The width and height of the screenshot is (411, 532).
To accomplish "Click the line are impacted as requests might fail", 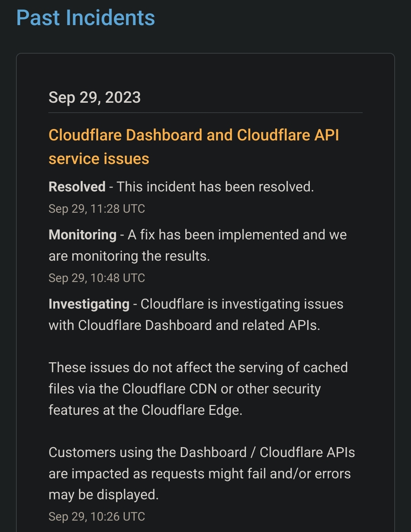I will click(x=200, y=474).
